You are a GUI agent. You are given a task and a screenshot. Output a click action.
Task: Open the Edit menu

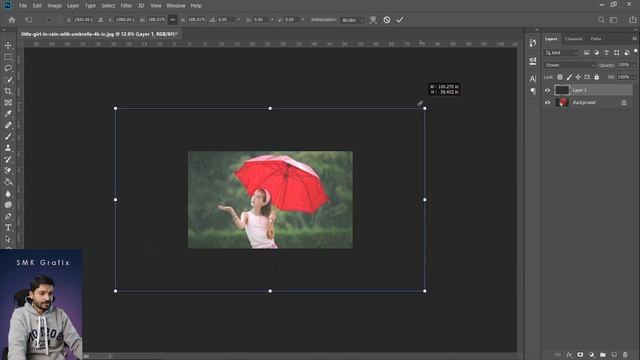(x=37, y=6)
